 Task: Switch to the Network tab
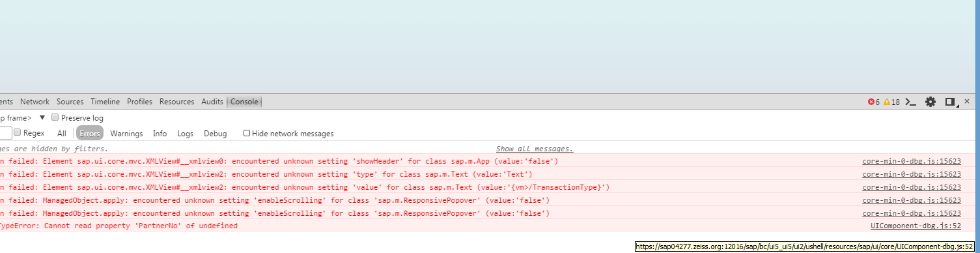tap(35, 102)
